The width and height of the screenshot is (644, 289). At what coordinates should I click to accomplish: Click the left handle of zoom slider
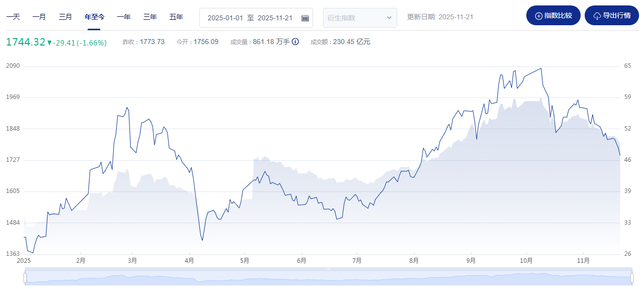(x=25, y=277)
